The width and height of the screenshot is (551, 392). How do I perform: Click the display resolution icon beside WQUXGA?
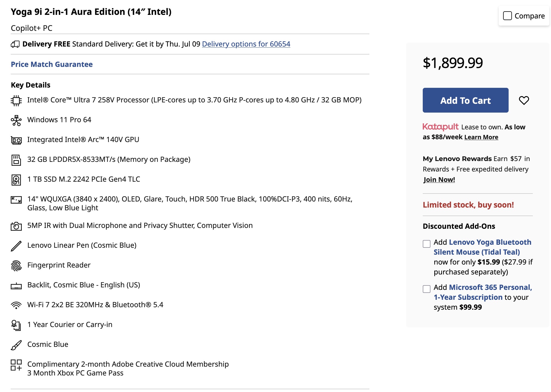(16, 200)
